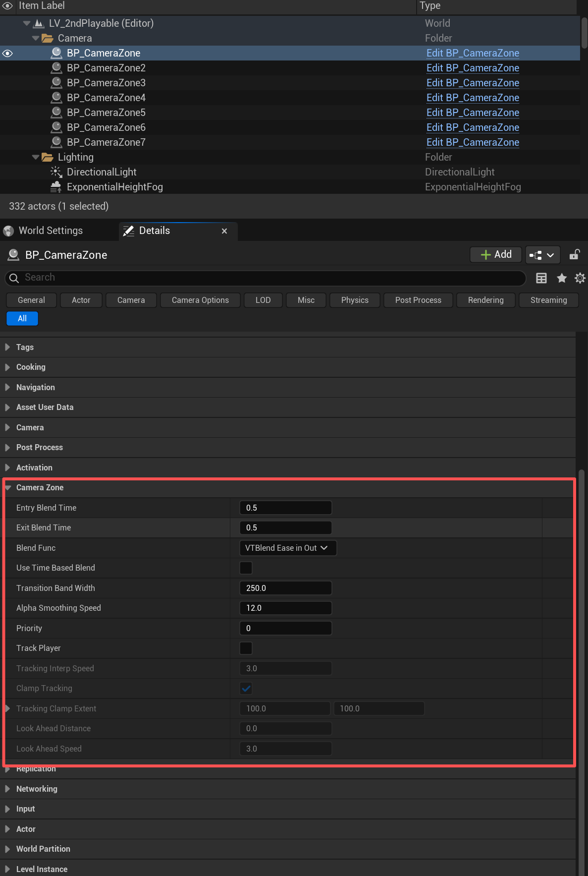Click the BP_CameraZone2 camera actor icon
Screen dimensions: 588x876
point(56,68)
